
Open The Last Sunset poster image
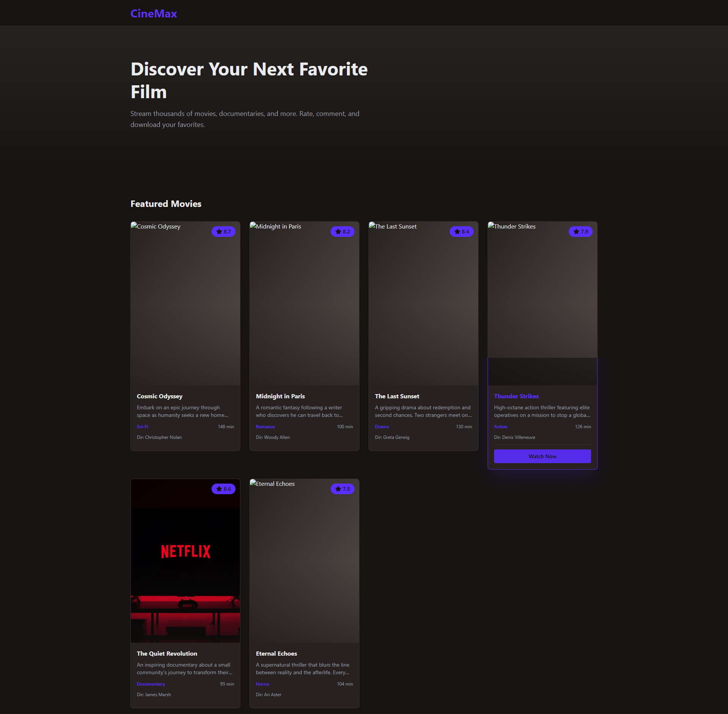pos(424,303)
